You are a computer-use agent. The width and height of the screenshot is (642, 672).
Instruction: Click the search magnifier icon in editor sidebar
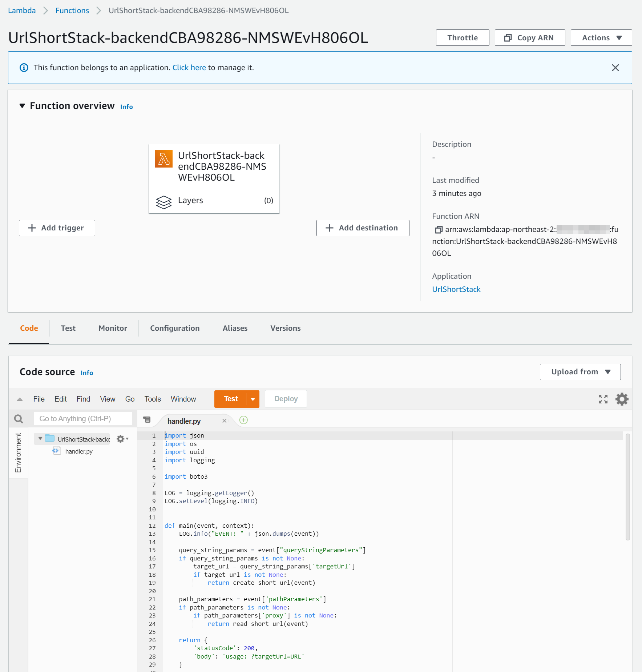(19, 419)
